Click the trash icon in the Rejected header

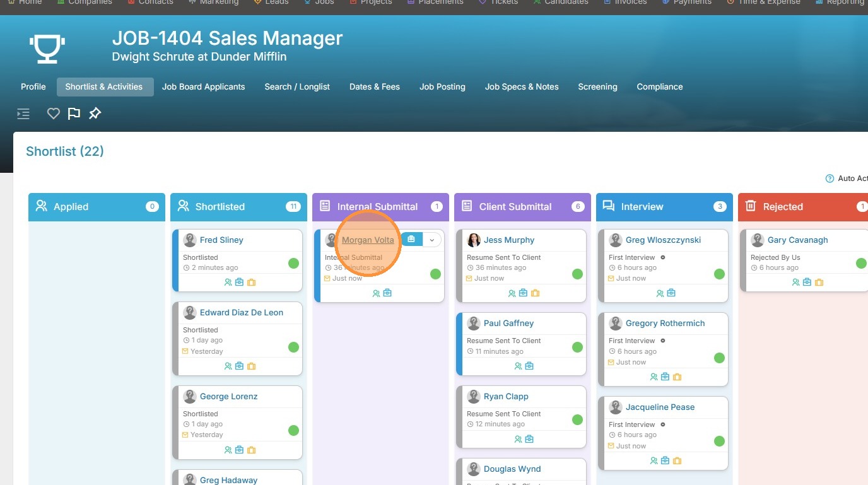tap(751, 206)
